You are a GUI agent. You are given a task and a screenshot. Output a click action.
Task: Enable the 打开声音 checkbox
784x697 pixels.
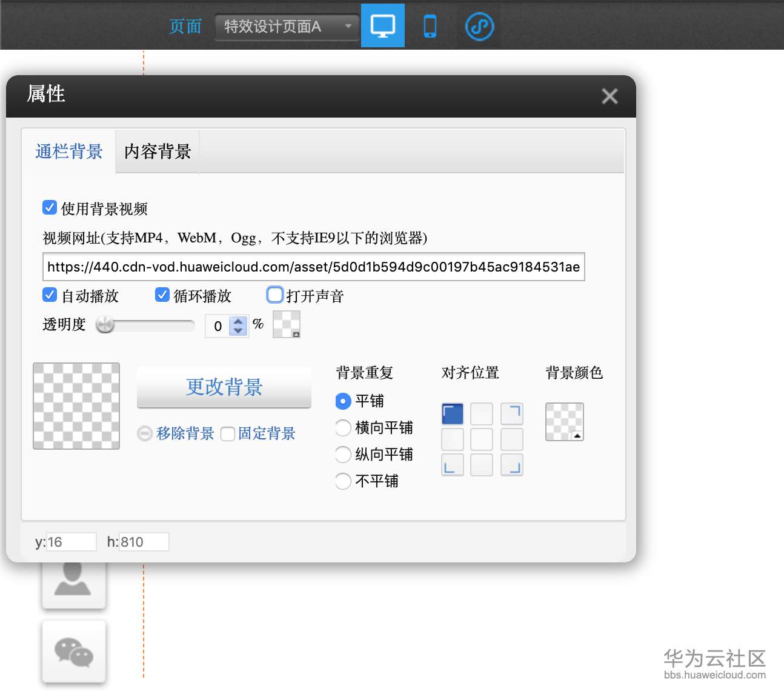[x=275, y=295]
